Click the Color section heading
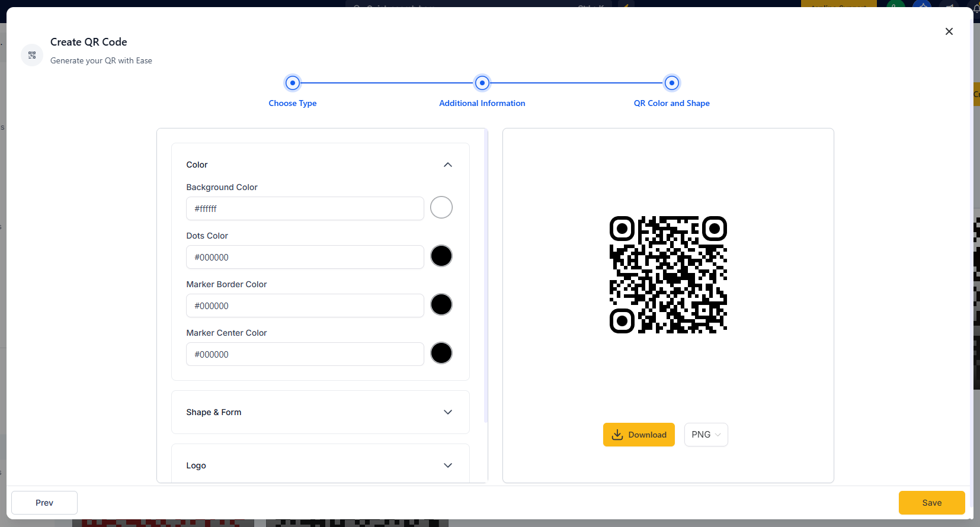 [x=197, y=165]
